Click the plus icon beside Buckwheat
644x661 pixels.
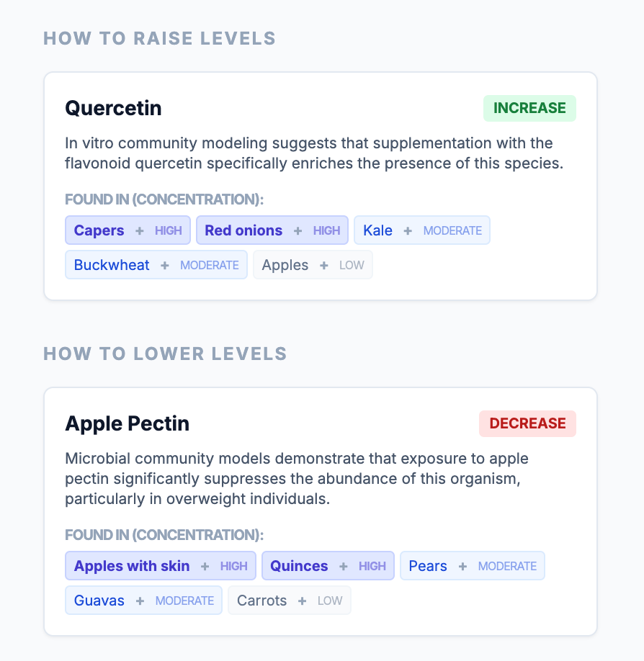click(165, 266)
